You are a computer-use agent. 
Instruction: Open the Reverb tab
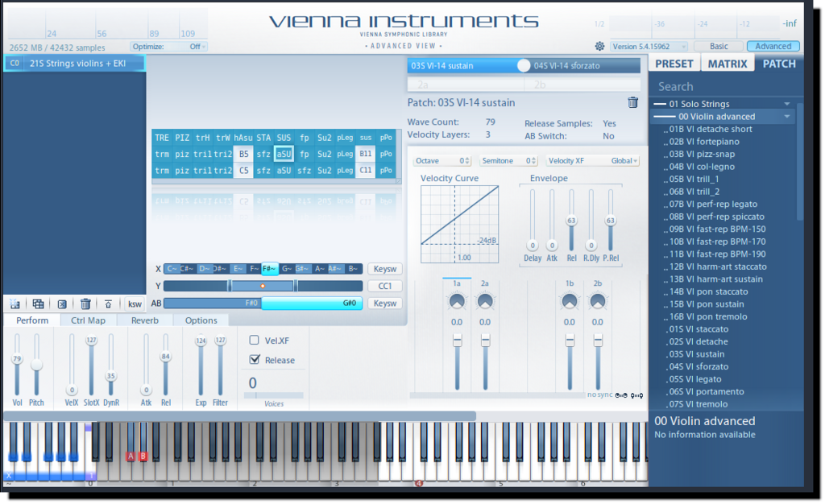pos(145,320)
